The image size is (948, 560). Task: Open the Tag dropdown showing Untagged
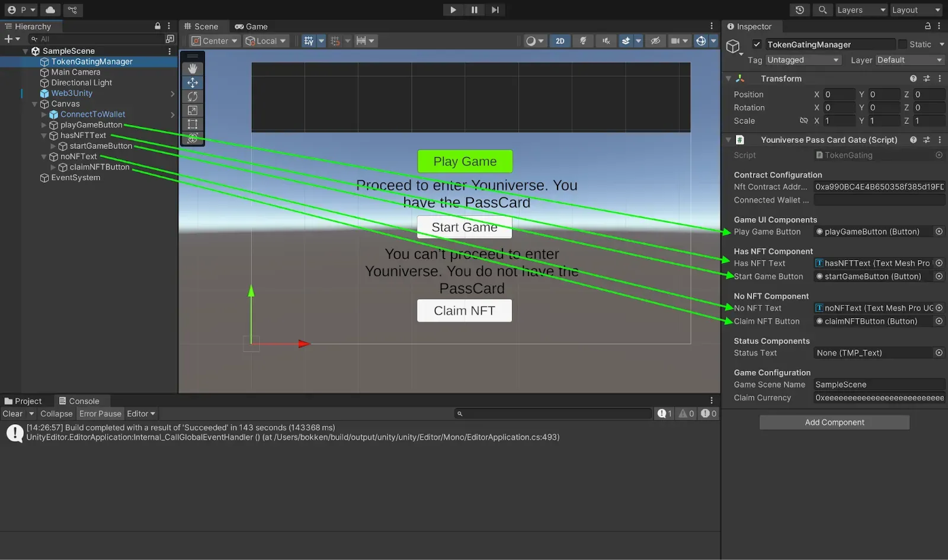click(x=802, y=60)
